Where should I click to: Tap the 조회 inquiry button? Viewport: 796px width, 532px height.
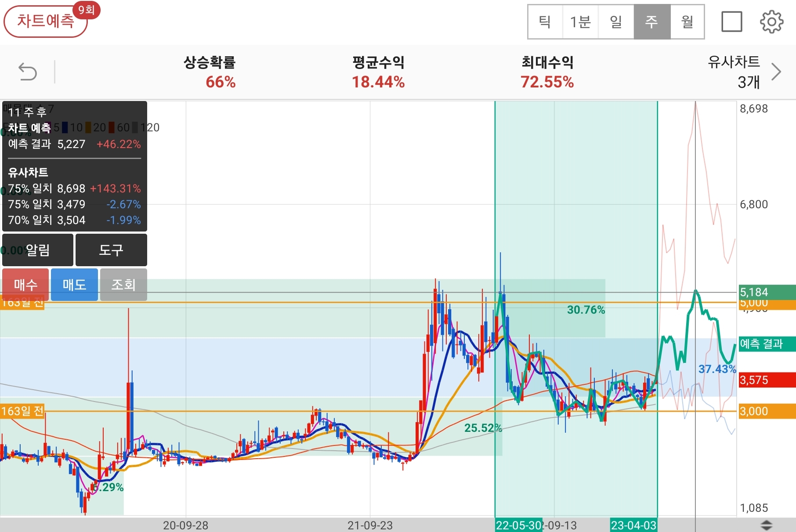pos(123,285)
